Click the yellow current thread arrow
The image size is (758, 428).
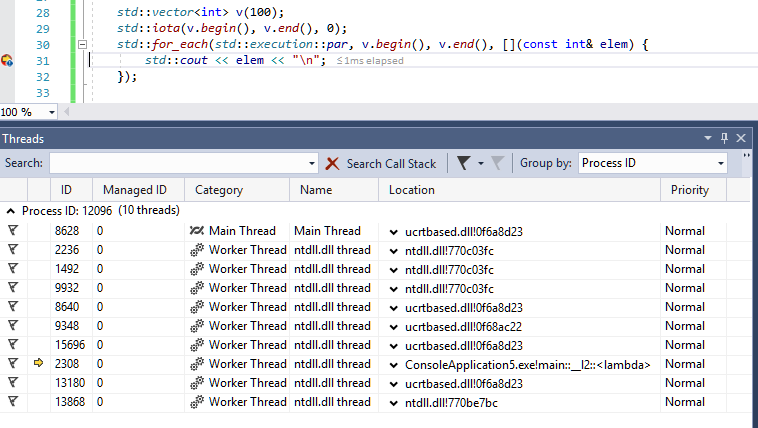point(39,364)
